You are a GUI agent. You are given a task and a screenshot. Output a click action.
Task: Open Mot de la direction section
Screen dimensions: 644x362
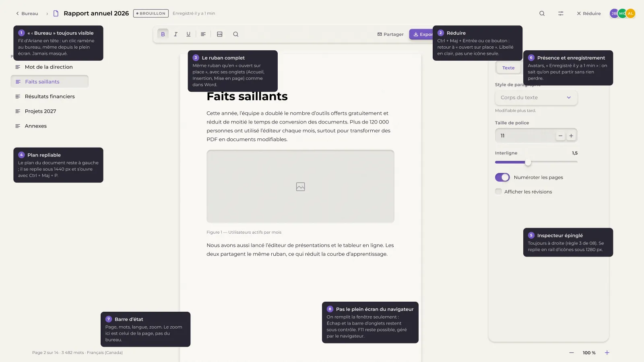click(x=50, y=67)
